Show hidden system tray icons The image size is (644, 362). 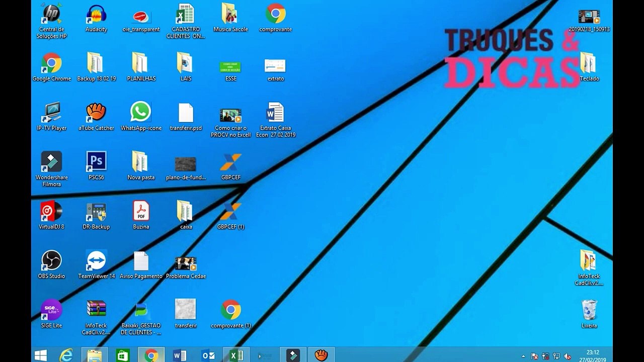tap(523, 356)
